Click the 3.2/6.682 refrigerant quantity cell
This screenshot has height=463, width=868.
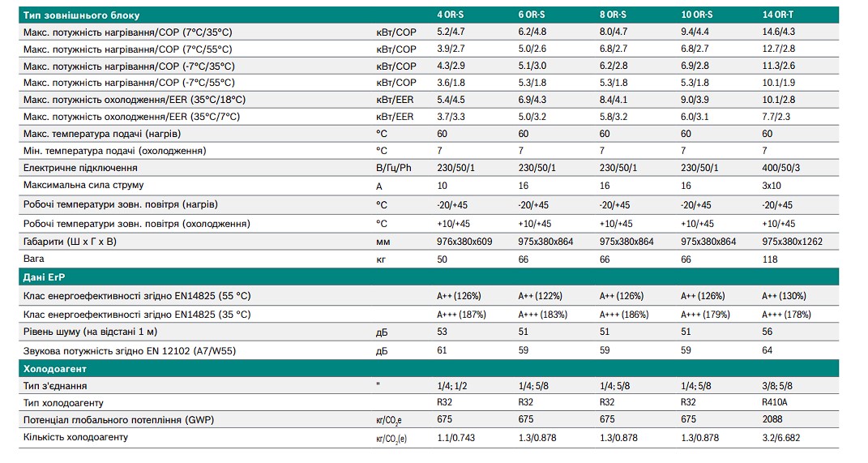(782, 438)
